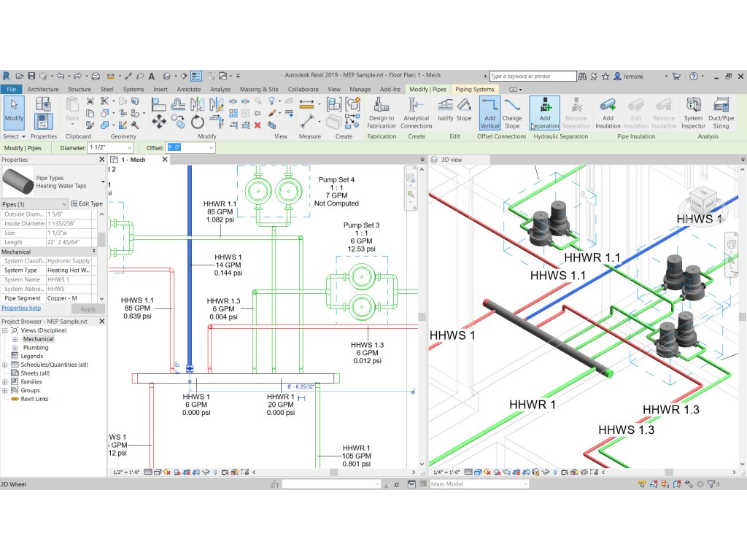Select the Align tool
This screenshot has height=560, width=747.
[x=158, y=104]
